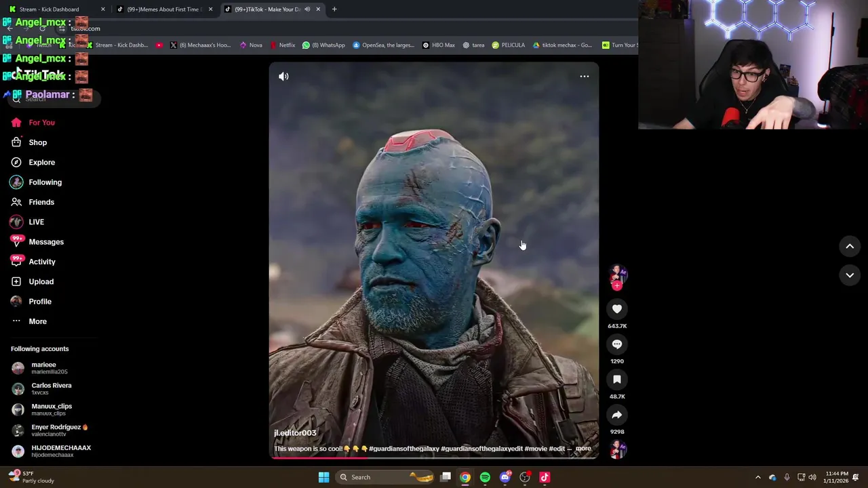Open the Nova bookmark
This screenshot has height=488, width=868.
coord(251,45)
